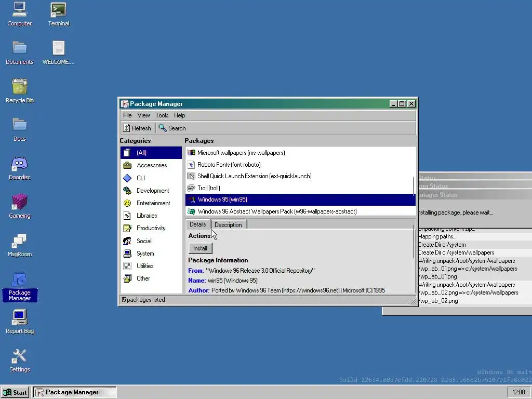The image size is (532, 399).
Task: Minimize the Package Manager window
Action: pos(393,104)
